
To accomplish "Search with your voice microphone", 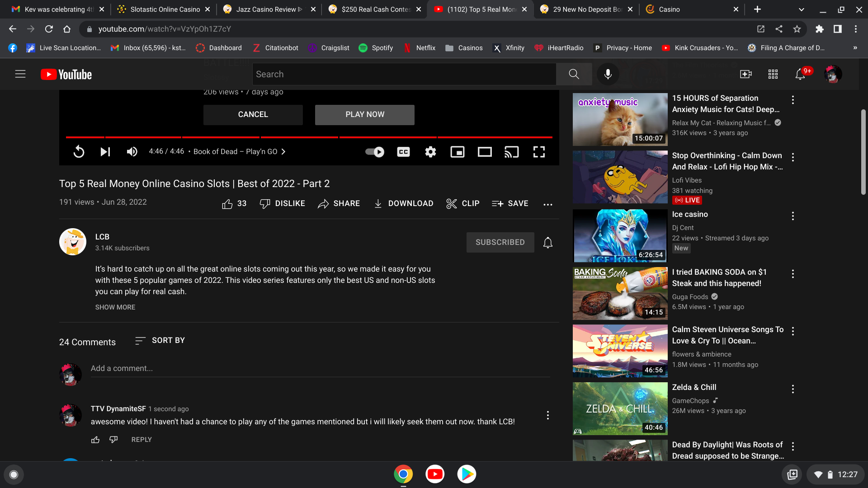I will [x=608, y=74].
